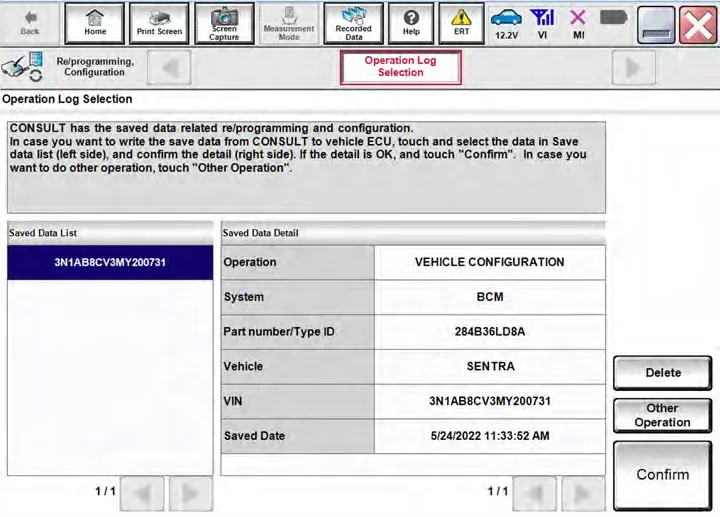Click the VIN value in detail table
This screenshot has height=517, width=720.
tap(489, 401)
